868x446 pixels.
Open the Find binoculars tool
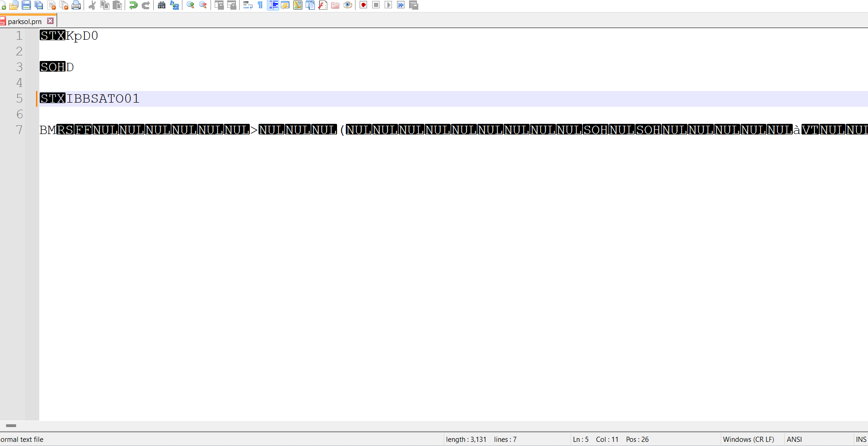162,5
